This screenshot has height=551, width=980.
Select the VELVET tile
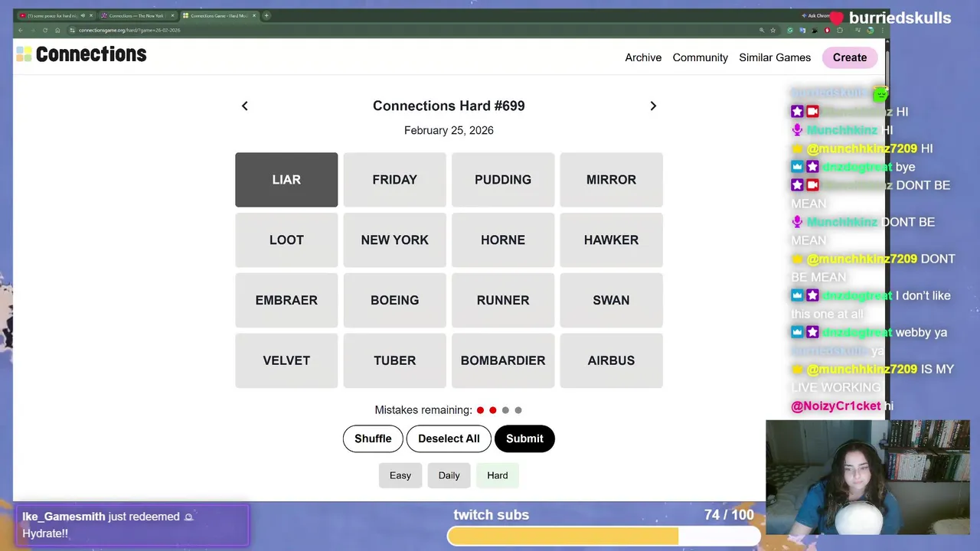click(286, 360)
